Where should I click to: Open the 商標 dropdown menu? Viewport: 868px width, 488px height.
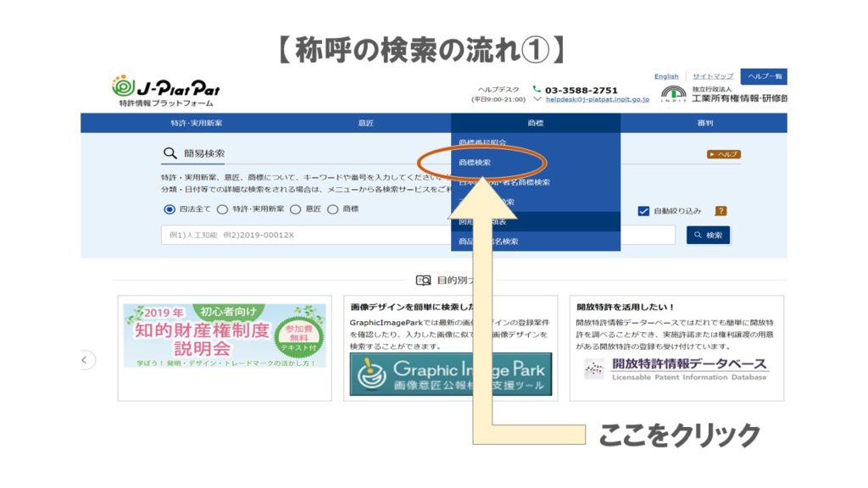pos(535,123)
